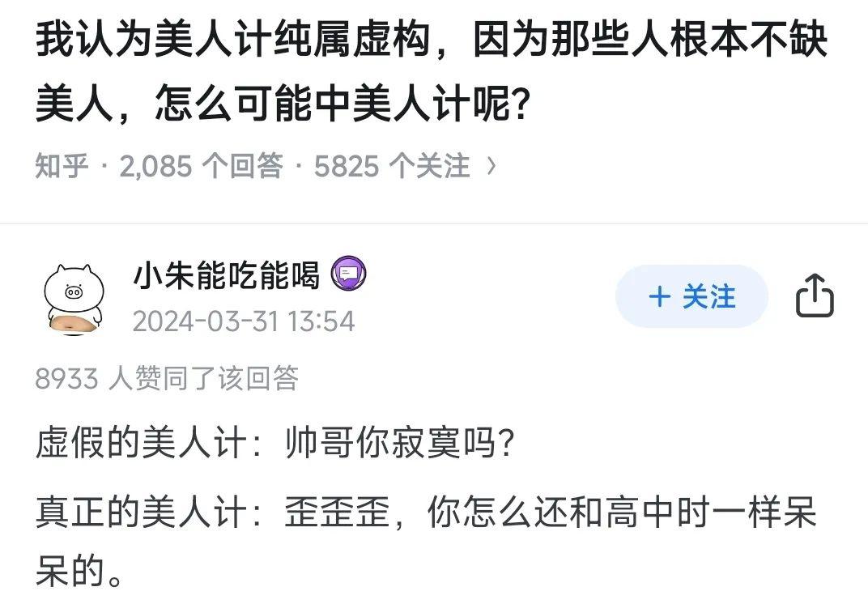Tap the 8933 人赞同了该回答 upvote line

coord(167,377)
